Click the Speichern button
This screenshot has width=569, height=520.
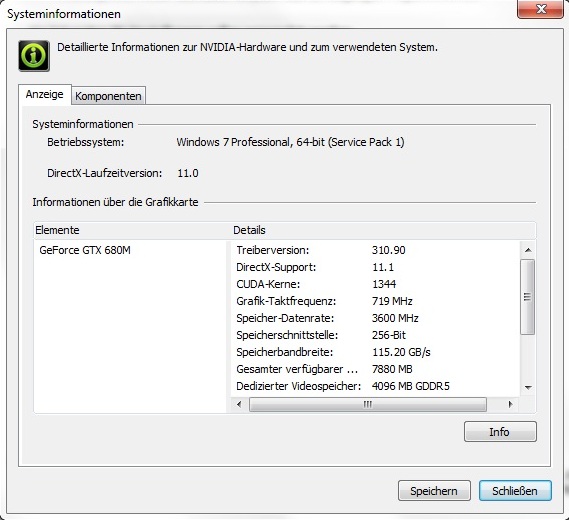[434, 491]
